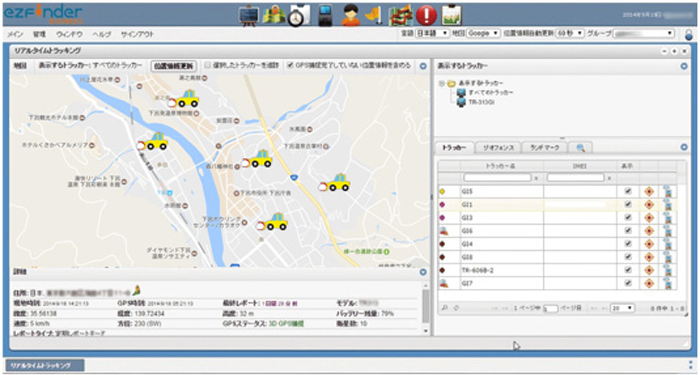Uncheck the display checkbox for GI3
Image resolution: width=700 pixels, height=375 pixels.
click(x=628, y=217)
